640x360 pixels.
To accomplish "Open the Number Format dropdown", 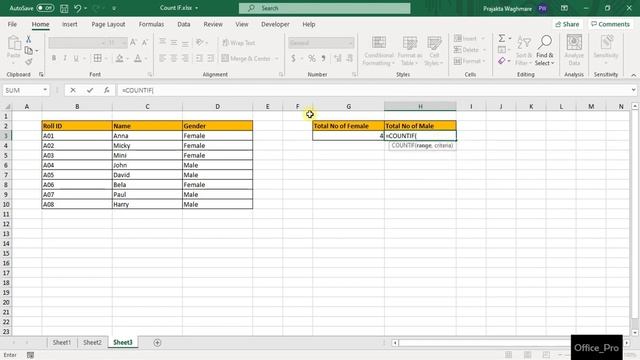I will (x=350, y=43).
